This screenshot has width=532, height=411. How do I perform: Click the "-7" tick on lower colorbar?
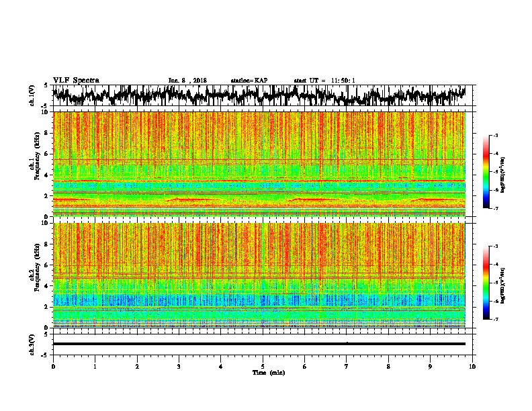point(495,320)
